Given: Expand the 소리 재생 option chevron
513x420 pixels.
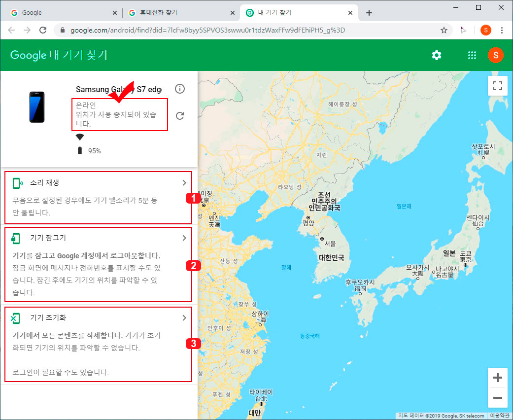Looking at the screenshot, I should tap(184, 183).
